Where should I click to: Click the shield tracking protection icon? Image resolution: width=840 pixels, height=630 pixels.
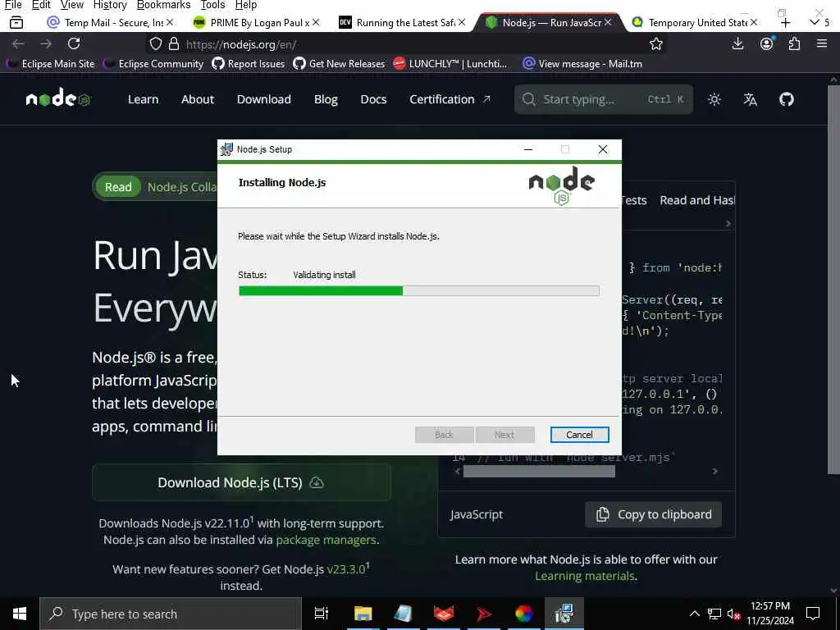coord(155,44)
